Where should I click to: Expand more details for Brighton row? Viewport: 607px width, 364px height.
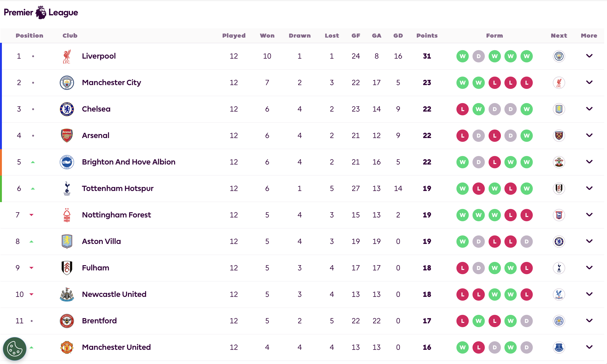pos(589,162)
